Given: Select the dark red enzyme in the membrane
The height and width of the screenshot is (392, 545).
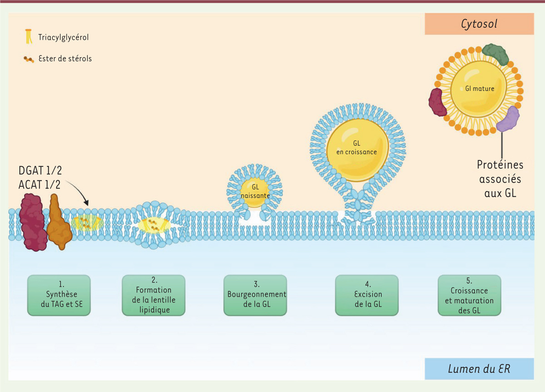Looking at the screenshot, I should click(x=33, y=221).
